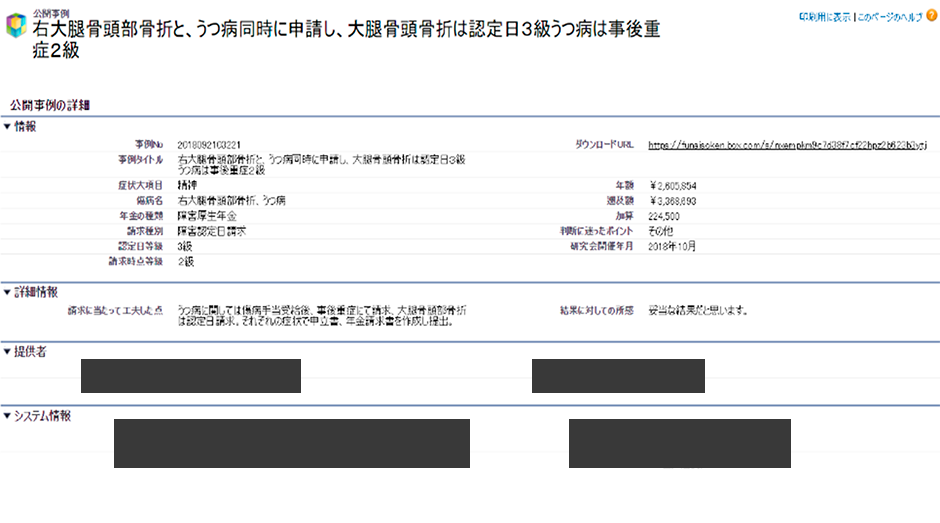
Task: Click the システム情報 section heading text
Action: pyautogui.click(x=43, y=416)
